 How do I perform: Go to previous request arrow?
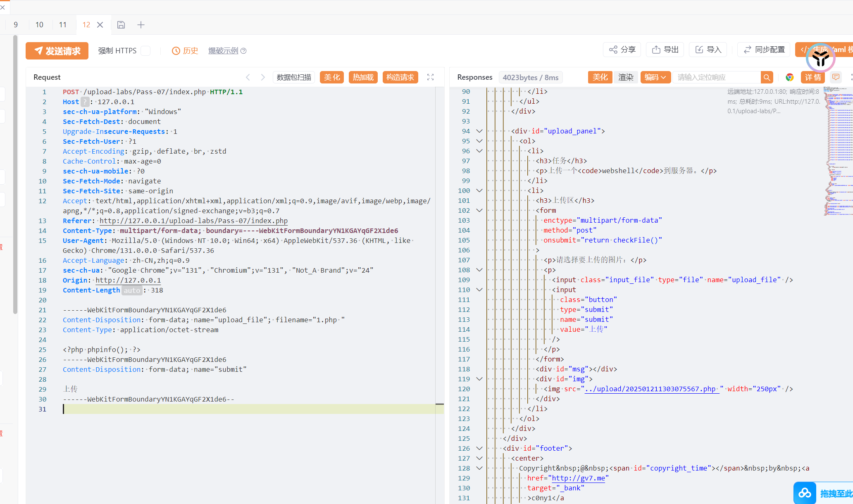click(248, 77)
